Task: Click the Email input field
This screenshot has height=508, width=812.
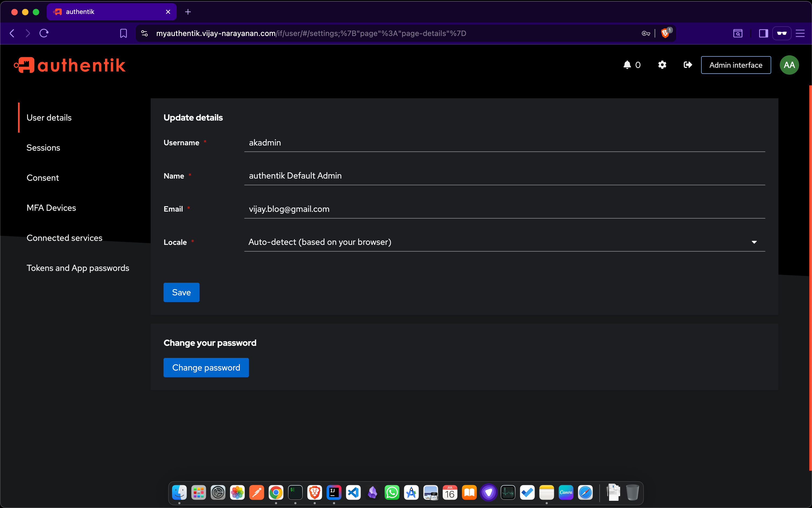Action: [505, 209]
